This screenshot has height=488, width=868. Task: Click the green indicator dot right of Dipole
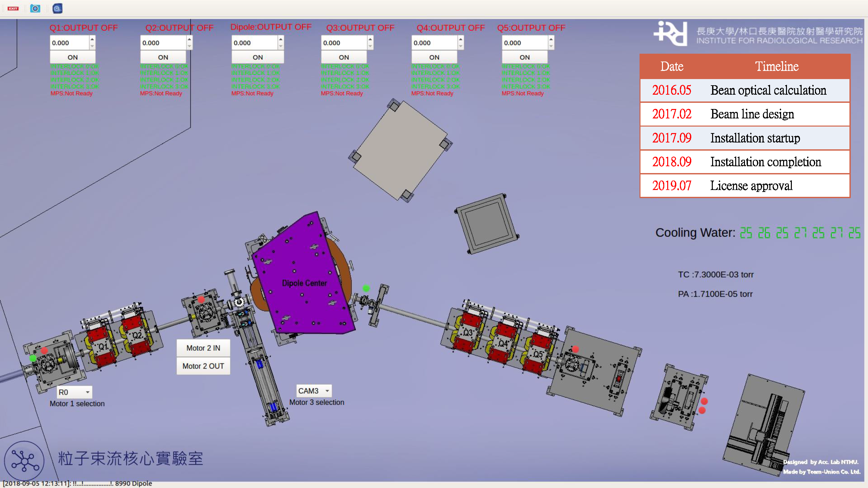coord(366,288)
